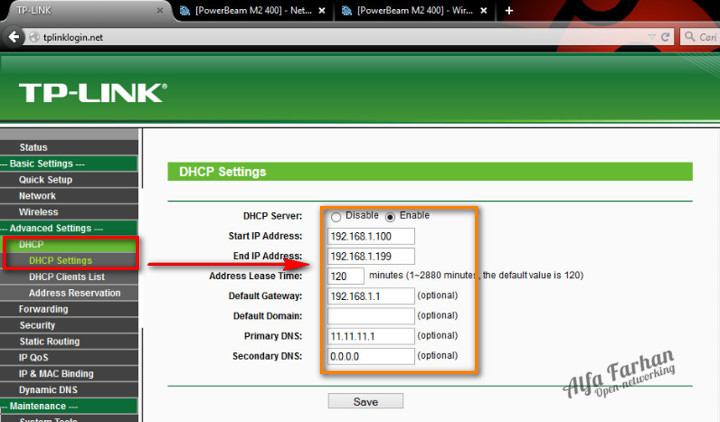Image resolution: width=720 pixels, height=422 pixels.
Task: Click Default Gateway field
Action: pos(371,296)
